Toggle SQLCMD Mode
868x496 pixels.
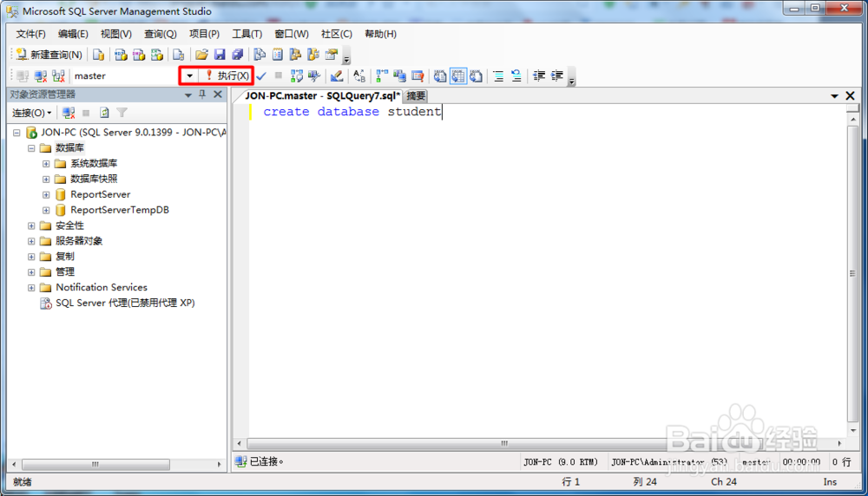point(418,75)
